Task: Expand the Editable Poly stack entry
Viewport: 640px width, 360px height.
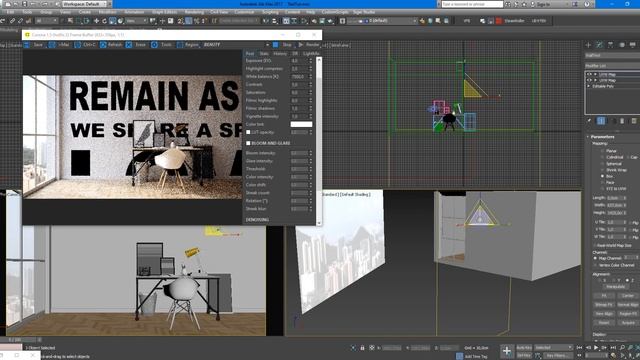Action: click(589, 87)
